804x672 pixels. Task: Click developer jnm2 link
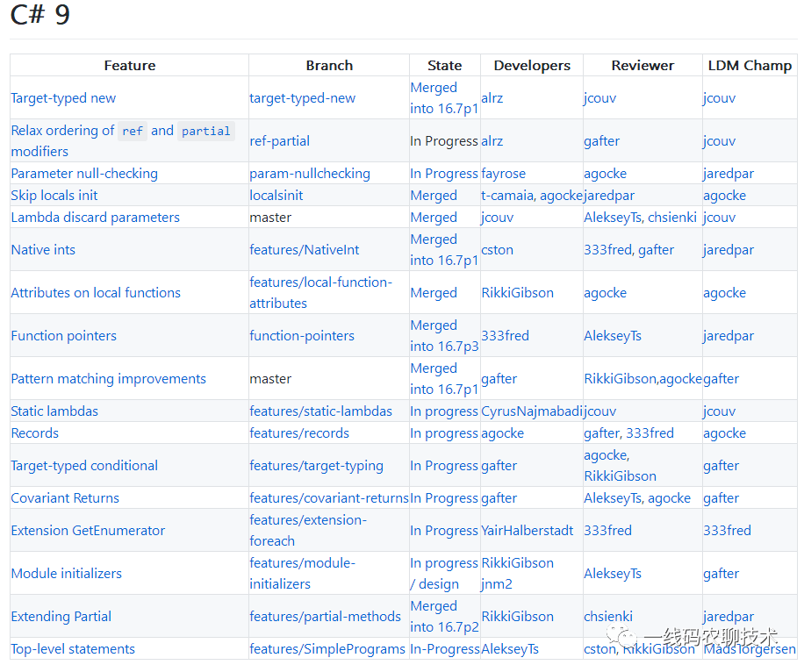pyautogui.click(x=496, y=584)
